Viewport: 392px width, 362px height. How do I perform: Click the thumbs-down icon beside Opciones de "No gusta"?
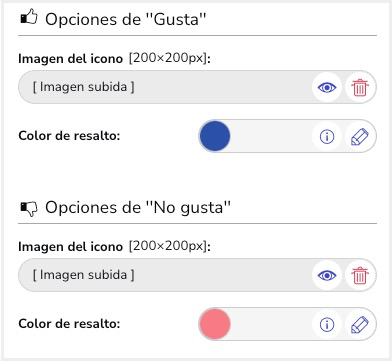[x=29, y=209]
